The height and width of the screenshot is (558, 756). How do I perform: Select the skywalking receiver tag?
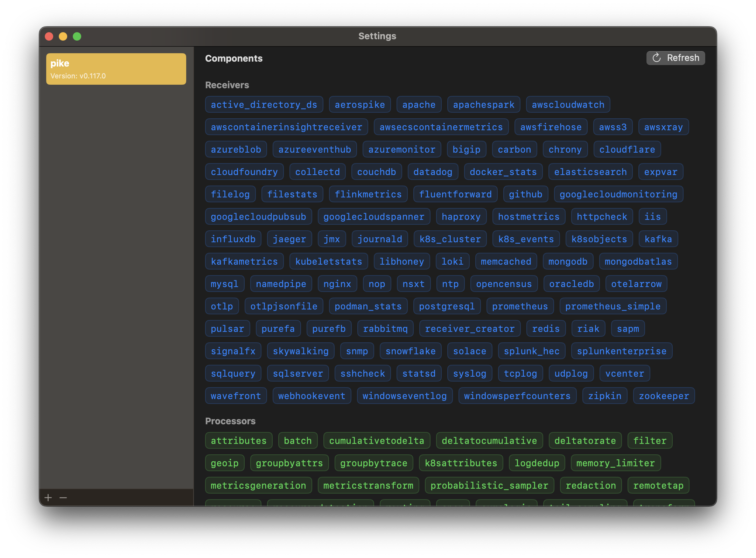point(301,351)
